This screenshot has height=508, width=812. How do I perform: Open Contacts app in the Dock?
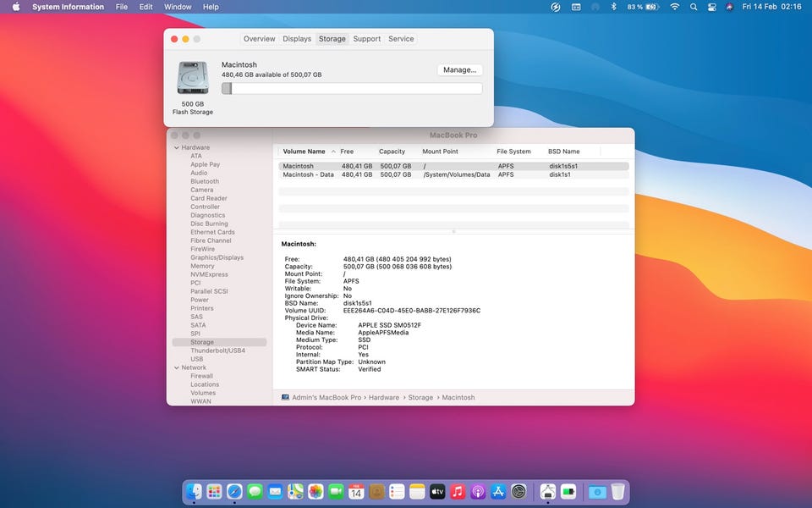pyautogui.click(x=376, y=491)
